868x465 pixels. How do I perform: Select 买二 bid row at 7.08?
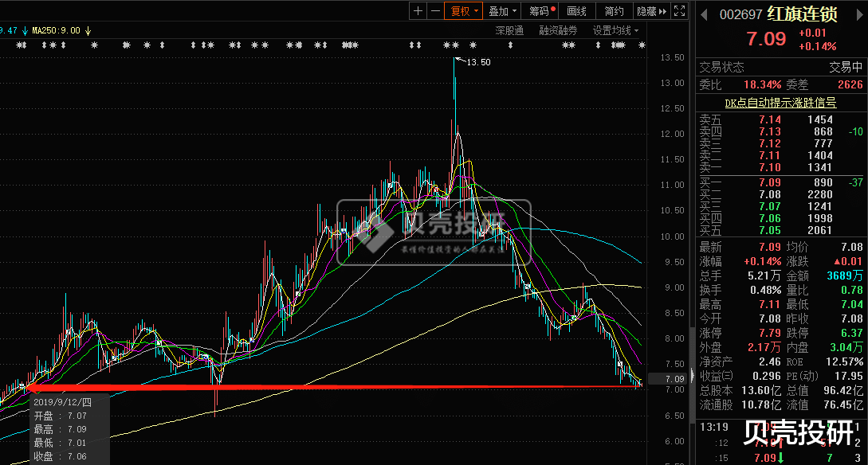pos(780,194)
